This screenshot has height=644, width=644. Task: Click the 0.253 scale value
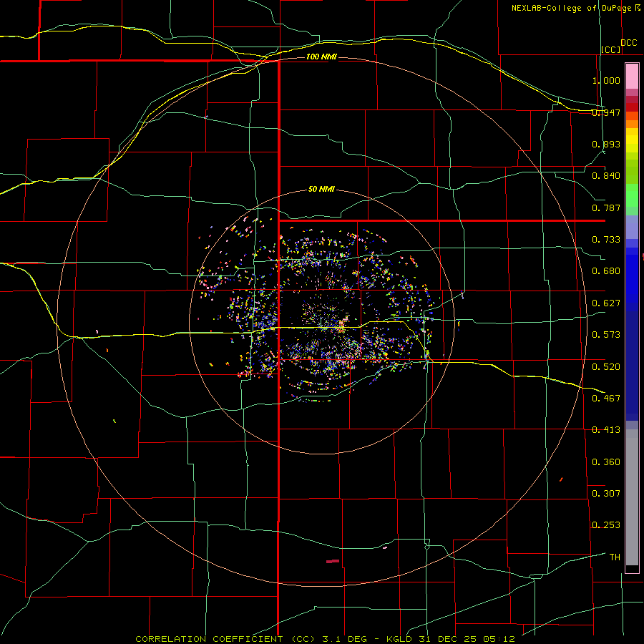(606, 525)
